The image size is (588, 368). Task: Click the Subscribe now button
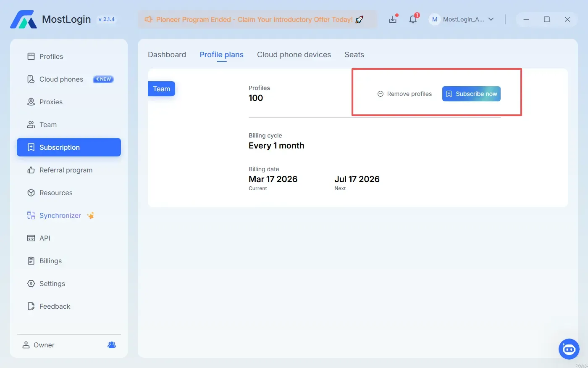pos(471,94)
